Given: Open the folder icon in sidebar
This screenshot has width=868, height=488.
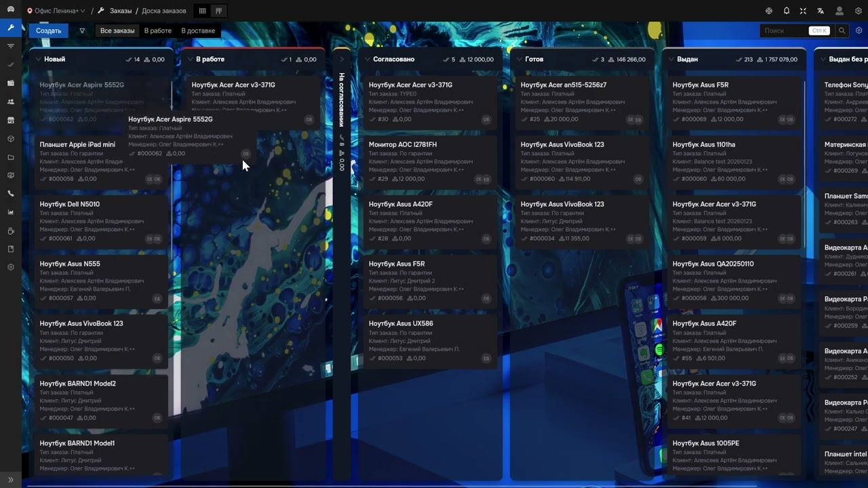Looking at the screenshot, I should point(10,157).
